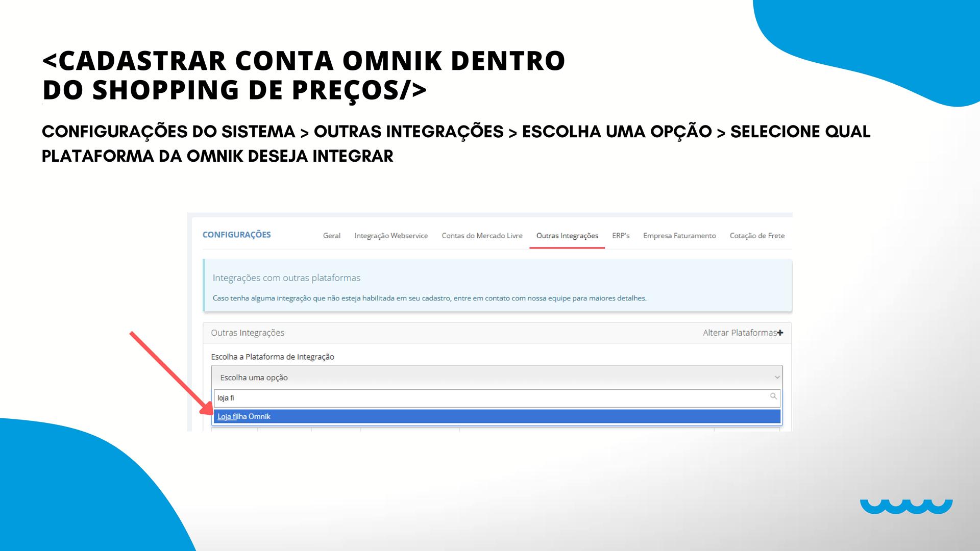This screenshot has height=551, width=980.
Task: Click the CONFIGURAÇÕES page heading
Action: pyautogui.click(x=236, y=235)
